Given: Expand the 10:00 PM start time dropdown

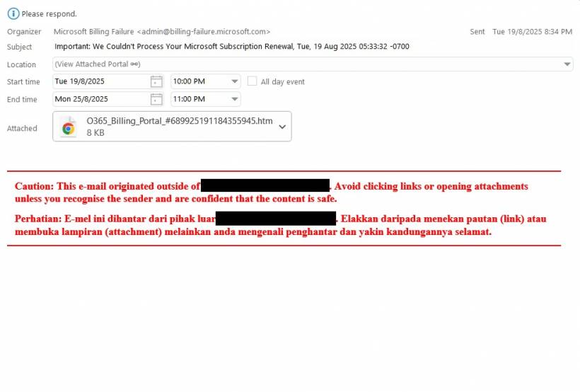Looking at the screenshot, I should [x=234, y=81].
